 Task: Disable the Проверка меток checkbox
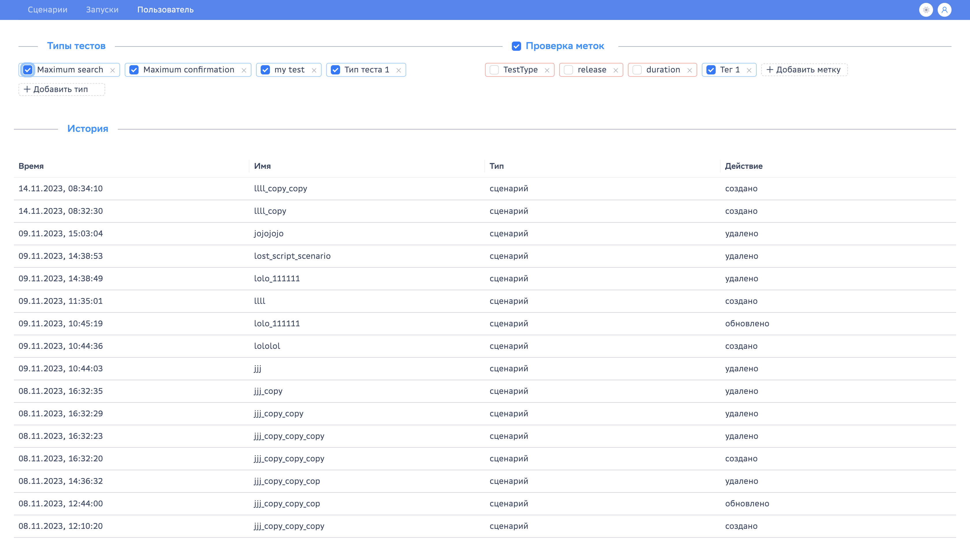click(x=516, y=46)
